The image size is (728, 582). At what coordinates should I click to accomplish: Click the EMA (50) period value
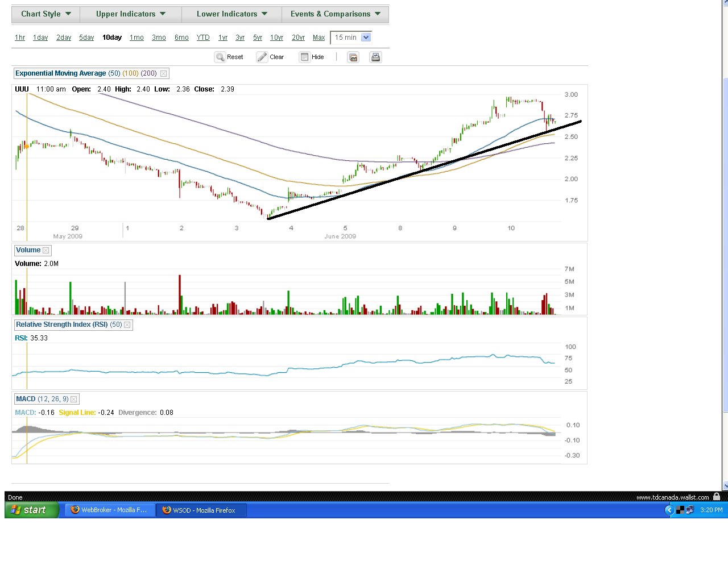tap(114, 73)
